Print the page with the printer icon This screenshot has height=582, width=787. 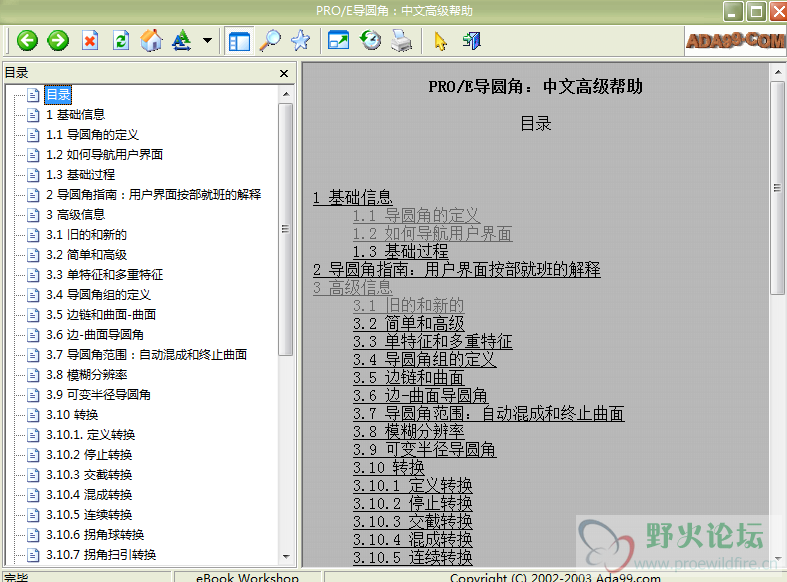tap(402, 41)
